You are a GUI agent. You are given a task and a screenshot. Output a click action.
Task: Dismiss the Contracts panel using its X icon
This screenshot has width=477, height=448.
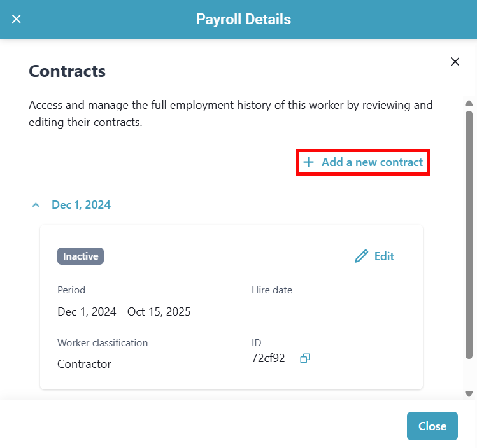tap(455, 62)
